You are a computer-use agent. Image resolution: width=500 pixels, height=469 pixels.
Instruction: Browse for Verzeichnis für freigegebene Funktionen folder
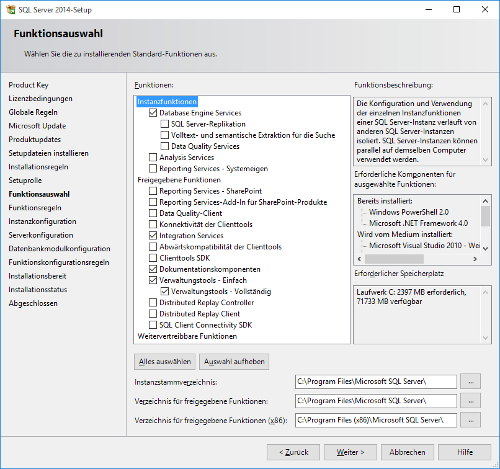pos(470,401)
